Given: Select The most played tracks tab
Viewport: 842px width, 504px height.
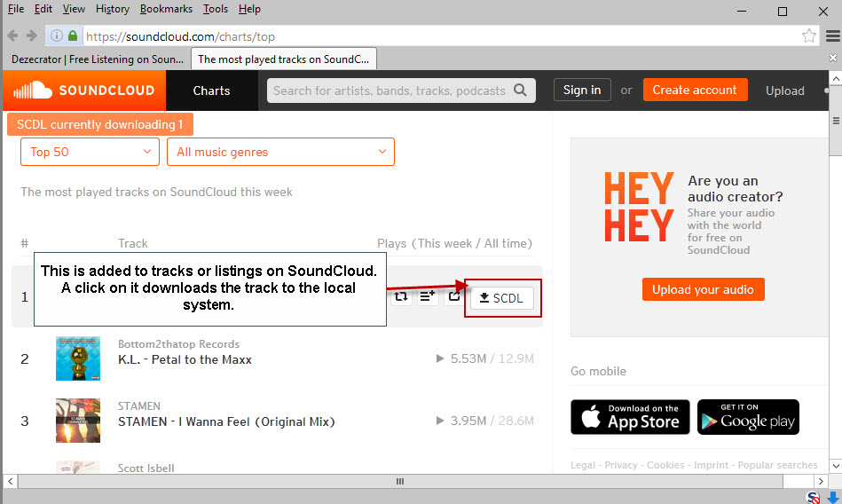Looking at the screenshot, I should tap(284, 59).
